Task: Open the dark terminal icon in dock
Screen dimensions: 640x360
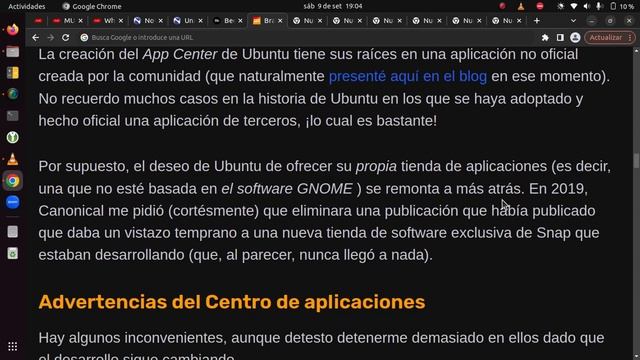Action: 13,116
